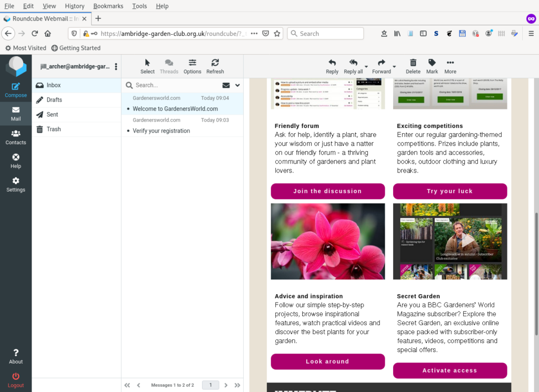Click the browser Back button

point(8,33)
